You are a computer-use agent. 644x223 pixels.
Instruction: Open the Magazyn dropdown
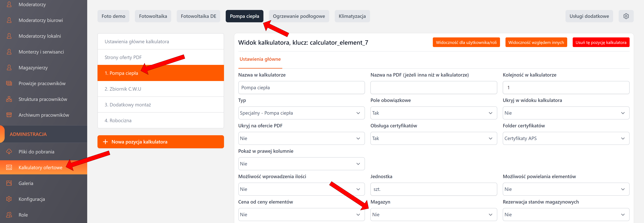(433, 215)
